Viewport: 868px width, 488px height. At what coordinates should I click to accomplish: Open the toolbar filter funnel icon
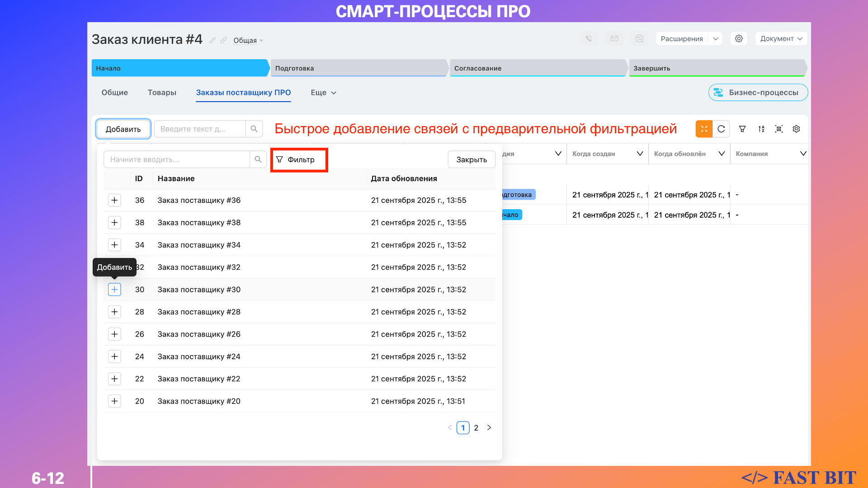pyautogui.click(x=742, y=129)
